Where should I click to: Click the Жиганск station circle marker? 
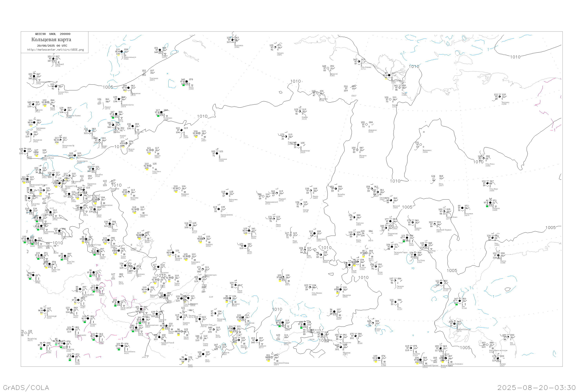pyautogui.click(x=357, y=150)
